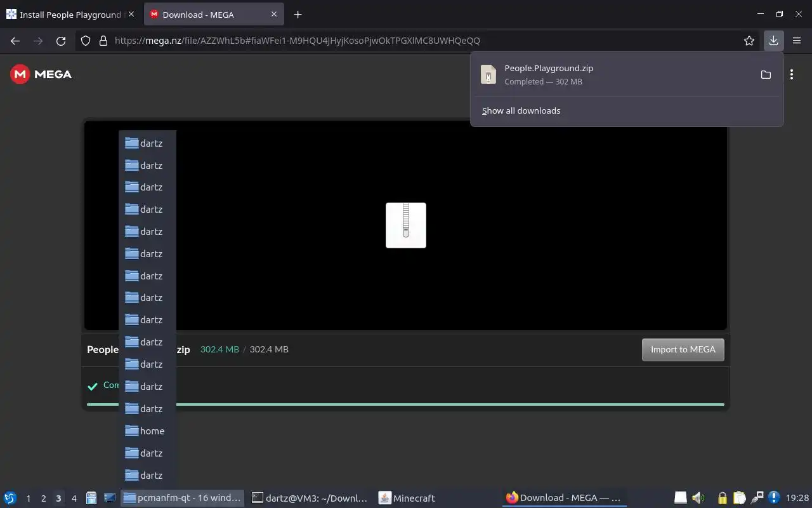The image size is (812, 508).
Task: Click the blue exclamation notification tray icon
Action: click(x=773, y=498)
